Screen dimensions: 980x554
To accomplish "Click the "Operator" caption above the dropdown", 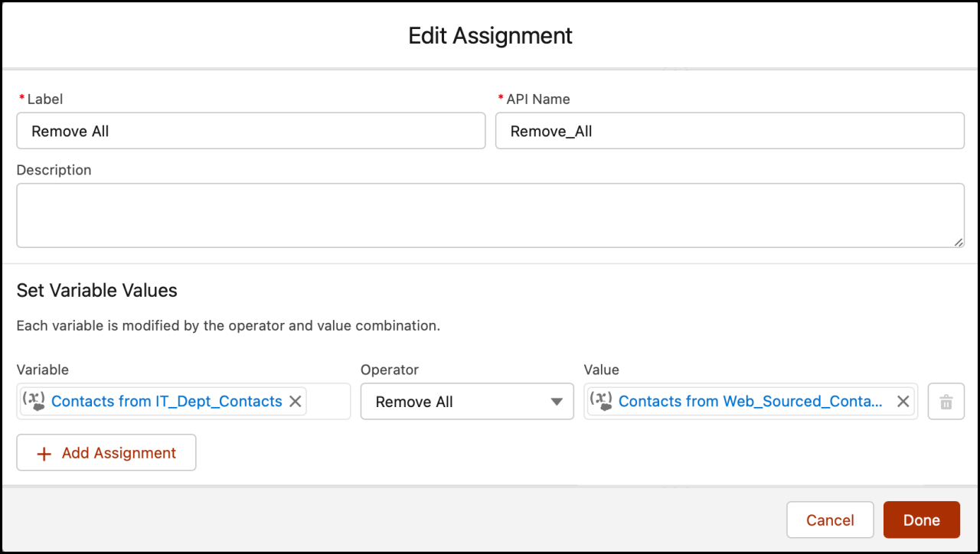I will point(390,370).
